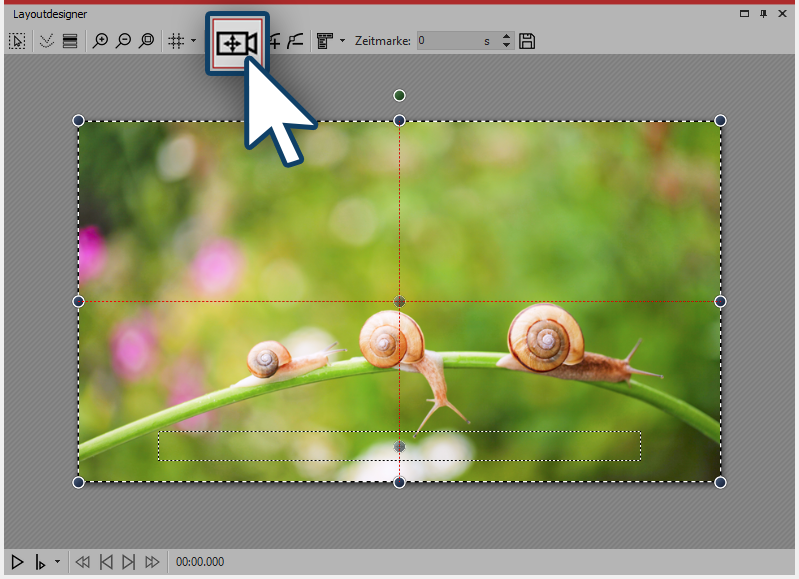Click the rewind button
The height and width of the screenshot is (579, 799).
coord(83,562)
